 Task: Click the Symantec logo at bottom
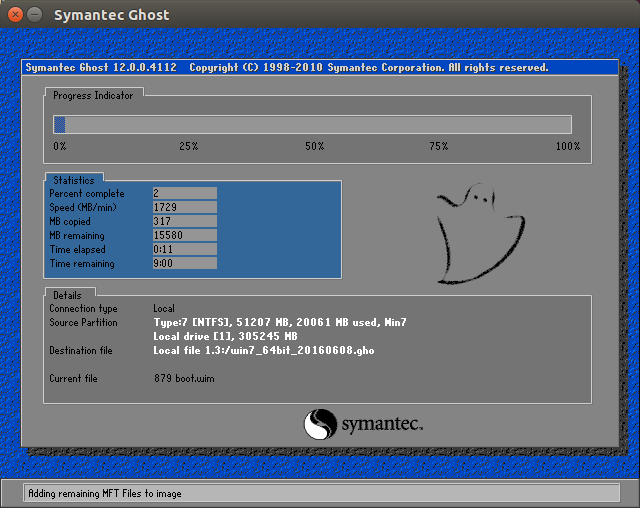[x=363, y=424]
